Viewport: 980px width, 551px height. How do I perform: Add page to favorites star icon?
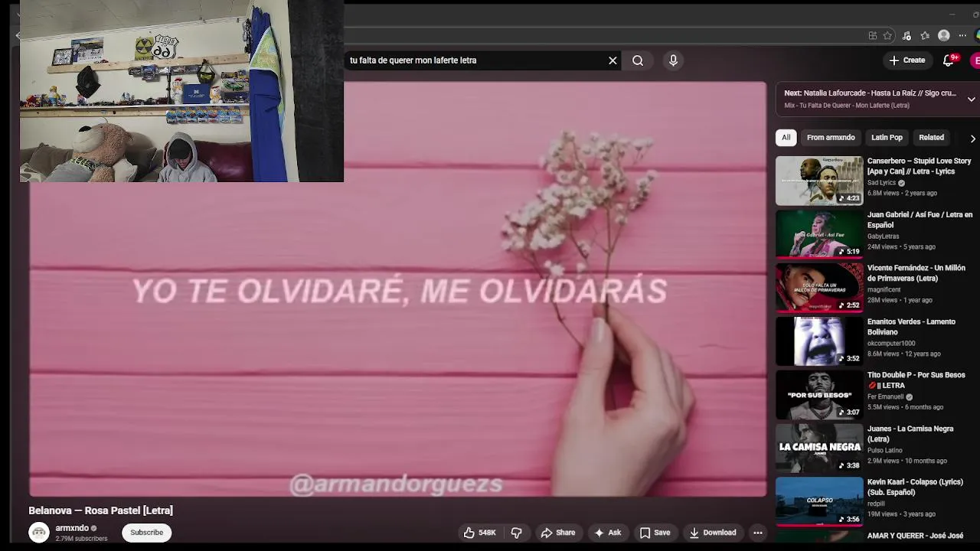[x=888, y=36]
